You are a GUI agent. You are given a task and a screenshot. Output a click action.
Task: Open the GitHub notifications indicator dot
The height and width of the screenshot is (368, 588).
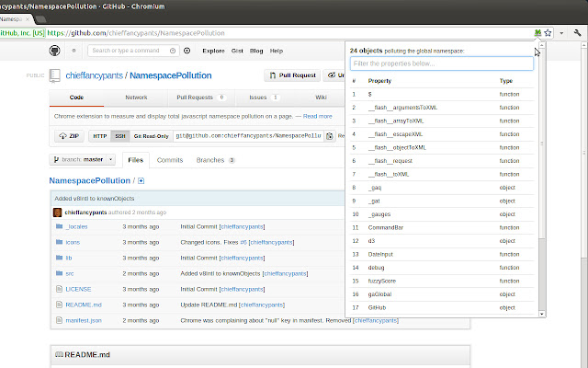tap(73, 51)
